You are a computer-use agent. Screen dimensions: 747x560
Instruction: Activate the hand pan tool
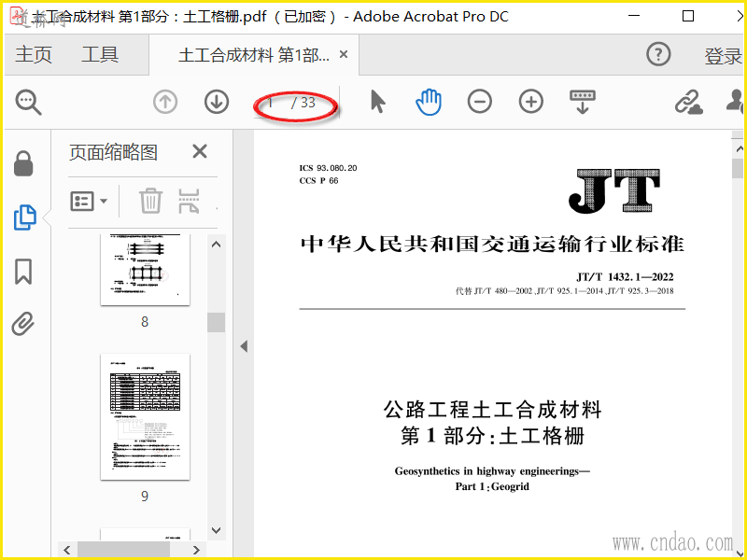pos(429,102)
